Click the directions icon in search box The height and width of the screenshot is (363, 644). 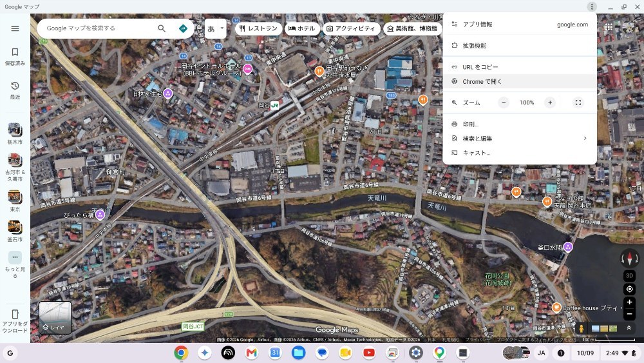coord(183,28)
